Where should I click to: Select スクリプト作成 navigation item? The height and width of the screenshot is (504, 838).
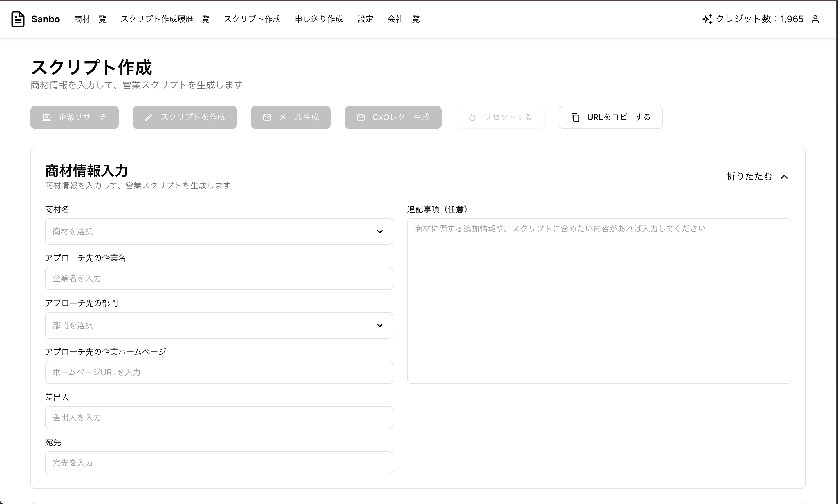[252, 19]
